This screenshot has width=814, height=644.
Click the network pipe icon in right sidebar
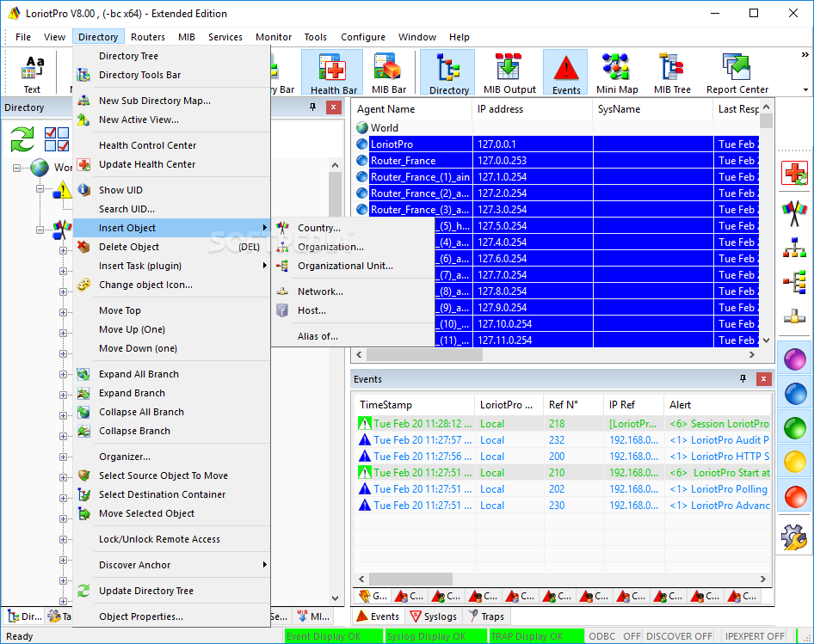(x=794, y=316)
